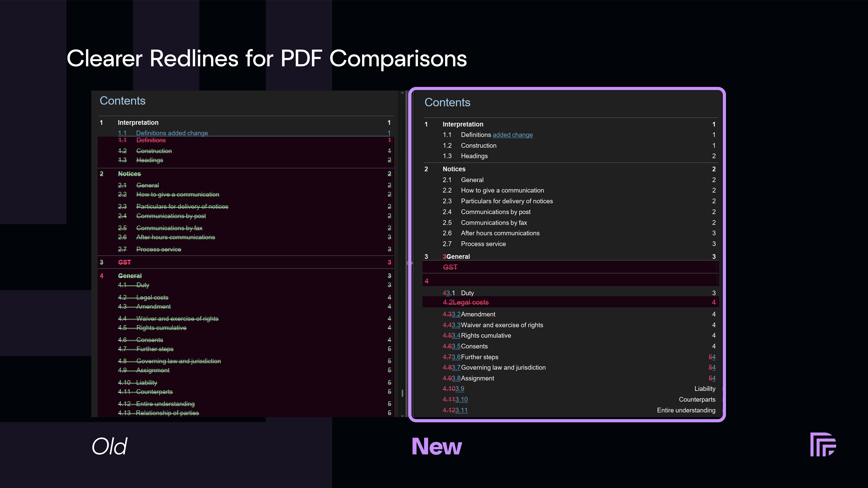Click struck-through 'Headings' in Old panel

[150, 160]
